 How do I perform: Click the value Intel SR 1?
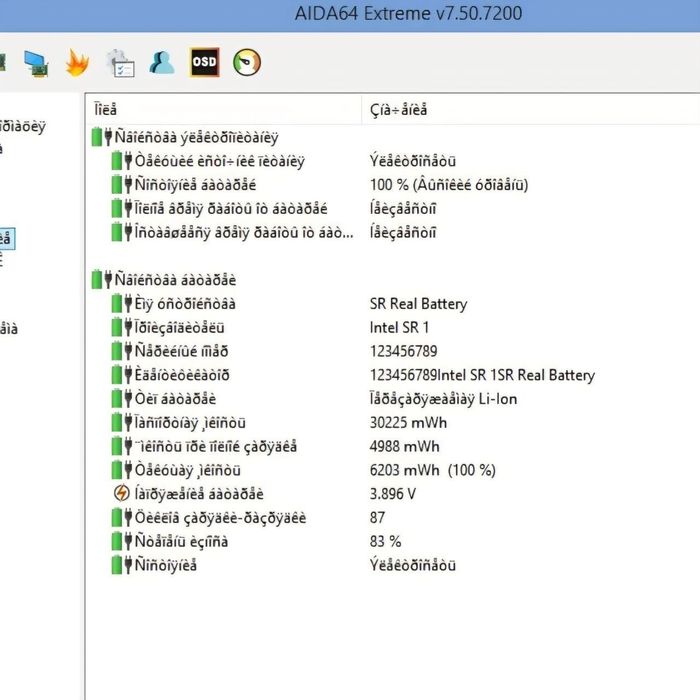(x=399, y=328)
